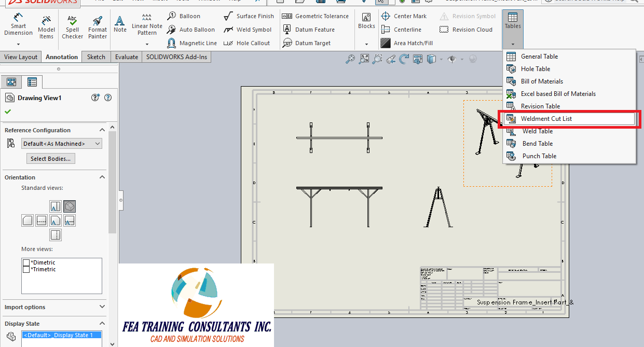This screenshot has height=347, width=644.
Task: Open the Spell Checker
Action: (72, 26)
